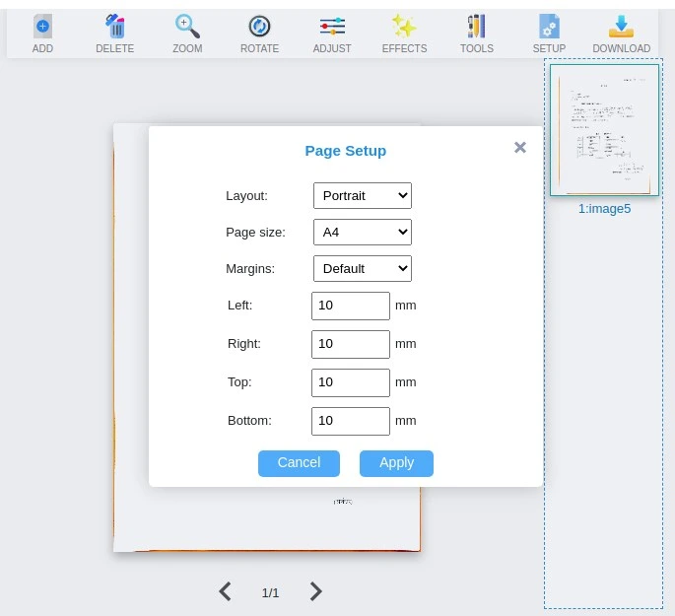Click the Left margin input field

pyautogui.click(x=351, y=306)
